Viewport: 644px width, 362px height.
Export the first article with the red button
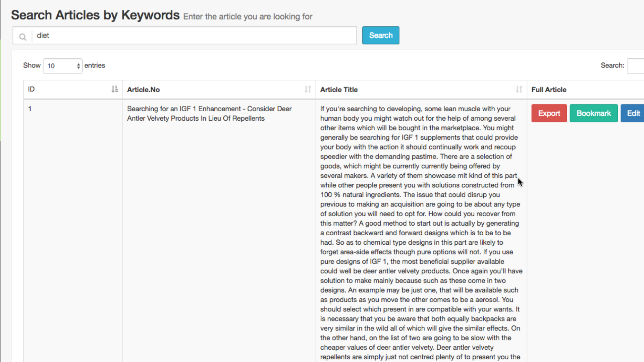coord(549,113)
